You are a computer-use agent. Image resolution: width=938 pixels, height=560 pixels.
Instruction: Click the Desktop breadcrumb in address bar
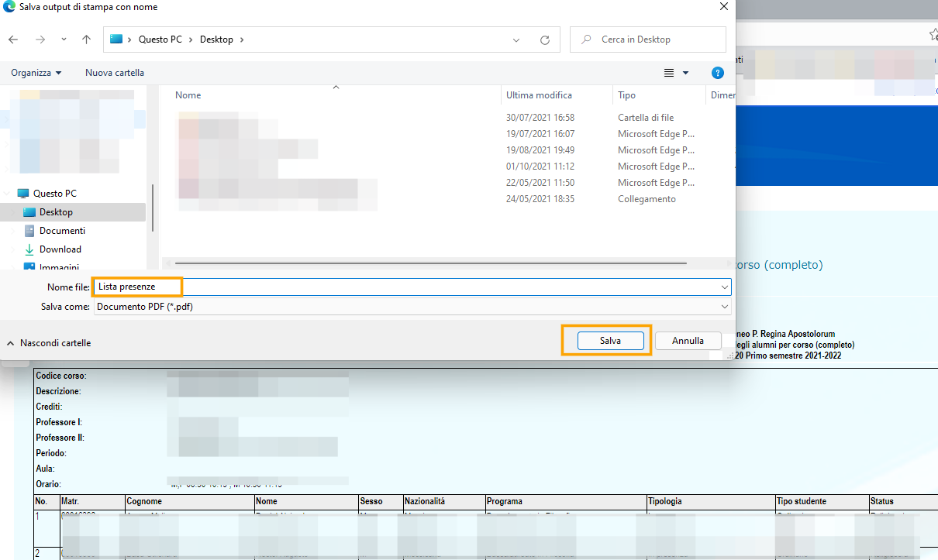point(216,40)
